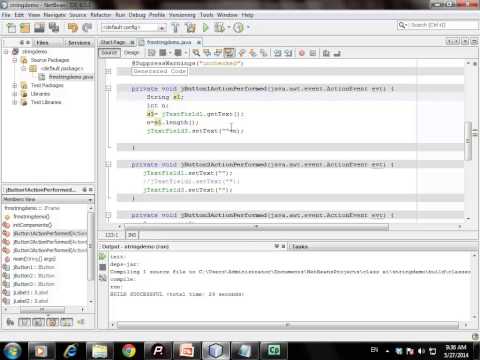Click the Search (Ctrl+I) quick search field

click(443, 25)
